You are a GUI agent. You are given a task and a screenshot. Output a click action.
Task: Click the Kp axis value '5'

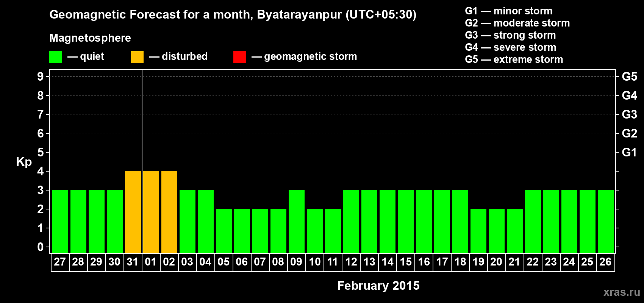(41, 152)
